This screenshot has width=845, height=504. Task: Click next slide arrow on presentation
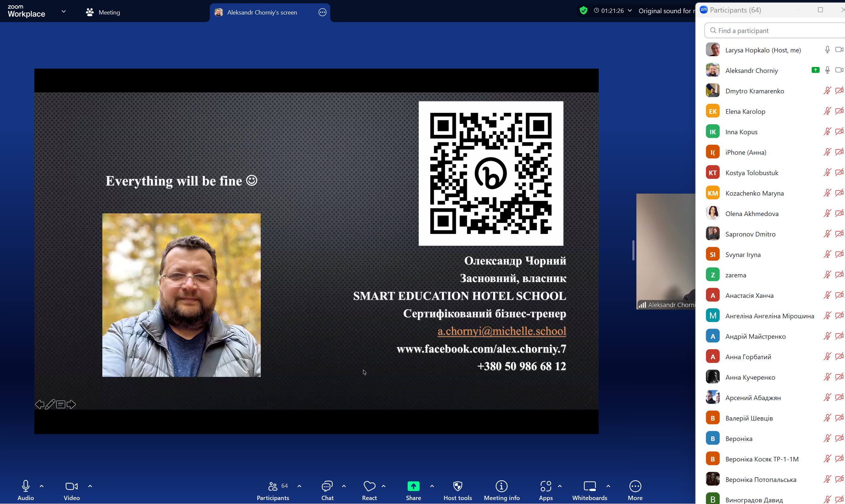point(71,404)
